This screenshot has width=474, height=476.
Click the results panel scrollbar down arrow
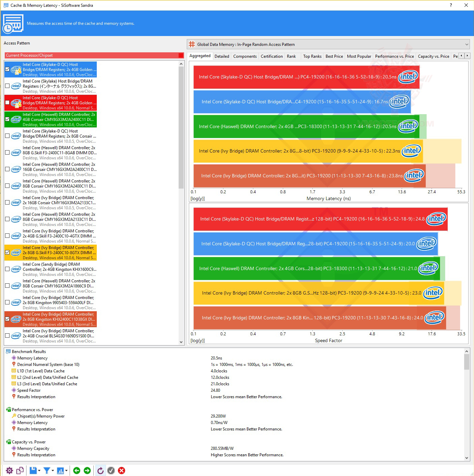[x=467, y=458]
